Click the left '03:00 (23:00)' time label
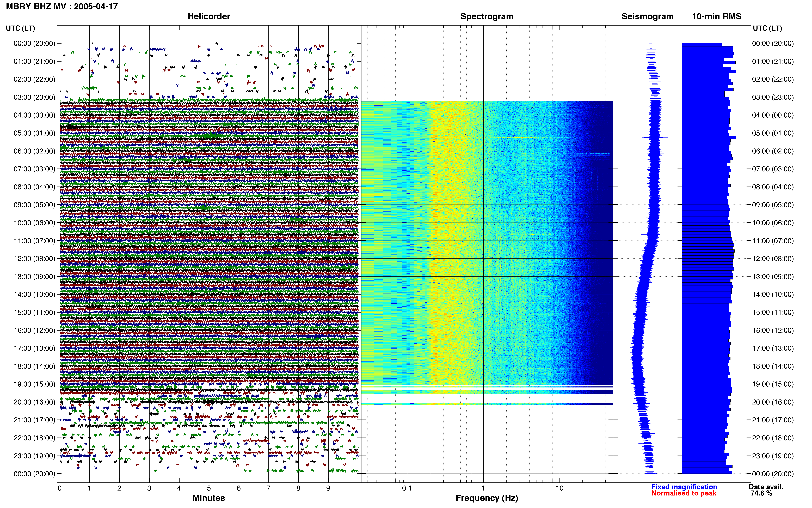The width and height of the screenshot is (812, 508). click(34, 97)
